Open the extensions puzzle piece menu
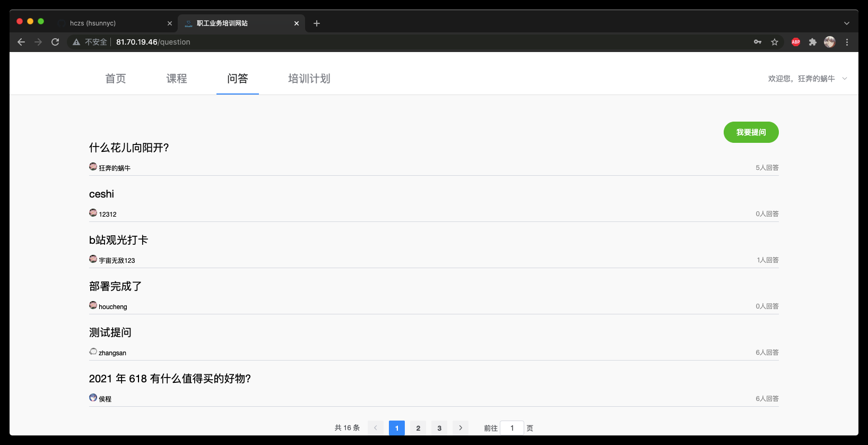This screenshot has width=868, height=445. (x=812, y=42)
